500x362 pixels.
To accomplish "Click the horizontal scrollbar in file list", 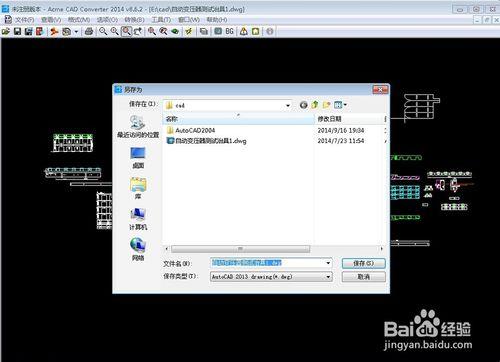I will (x=240, y=249).
